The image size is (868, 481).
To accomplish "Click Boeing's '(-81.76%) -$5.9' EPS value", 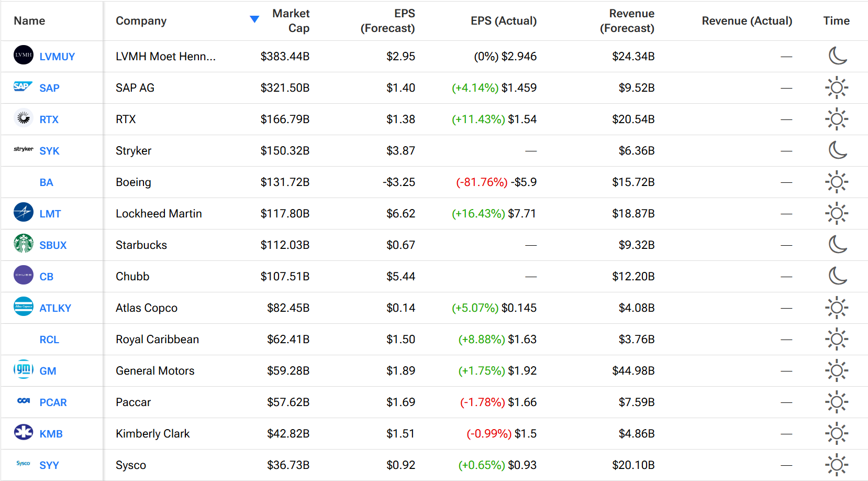I will 496,182.
